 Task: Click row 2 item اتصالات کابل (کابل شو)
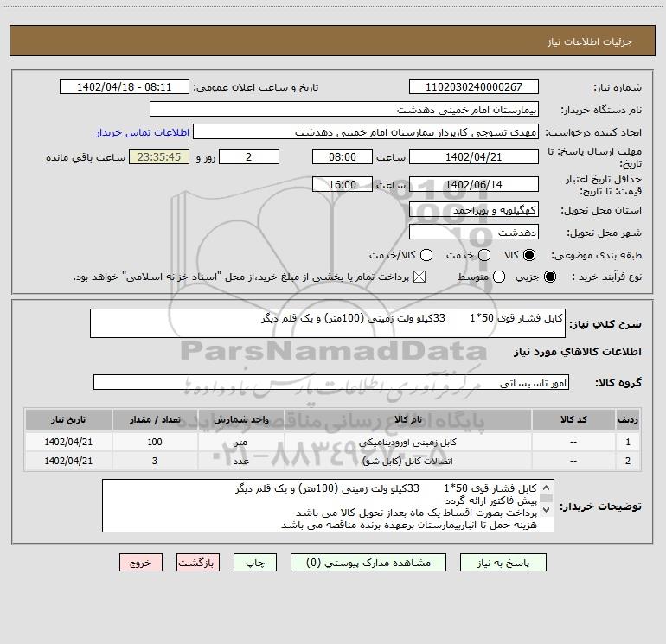click(x=407, y=461)
